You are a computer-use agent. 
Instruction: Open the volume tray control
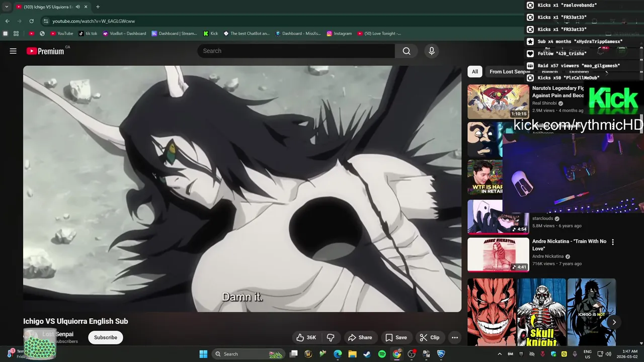(x=609, y=354)
